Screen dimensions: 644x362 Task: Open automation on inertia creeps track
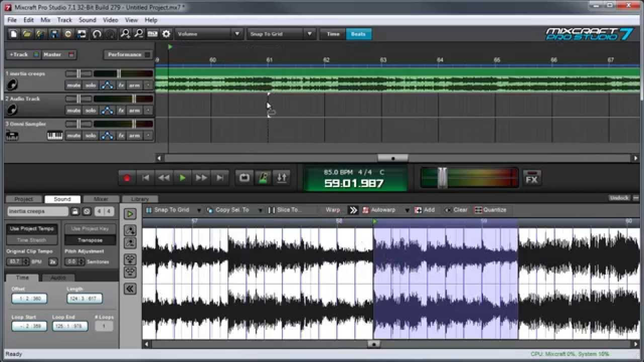tap(107, 85)
